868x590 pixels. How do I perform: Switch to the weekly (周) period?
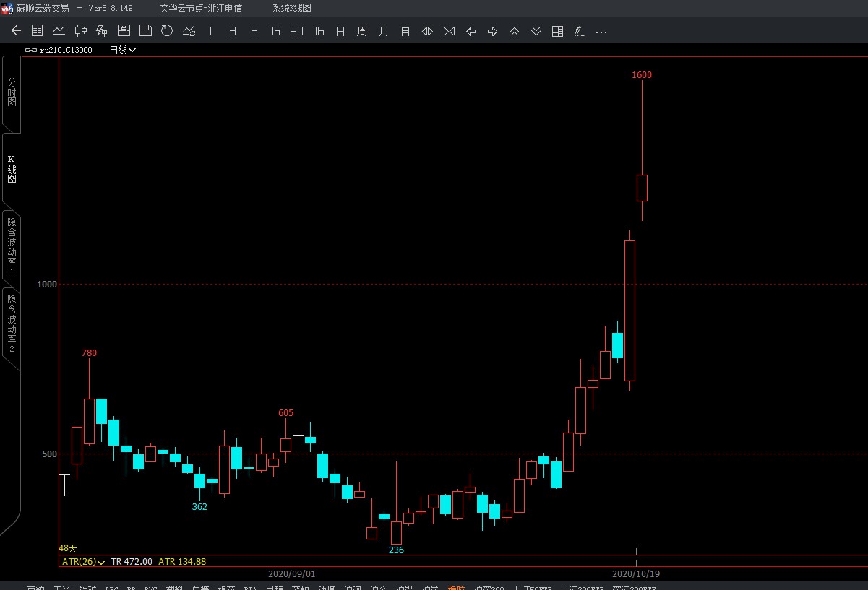pos(362,31)
